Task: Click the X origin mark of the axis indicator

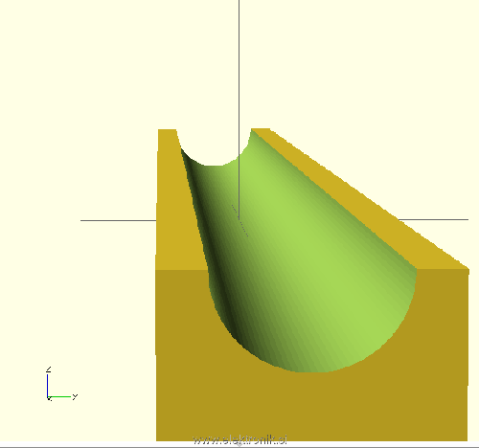Action: [49, 398]
